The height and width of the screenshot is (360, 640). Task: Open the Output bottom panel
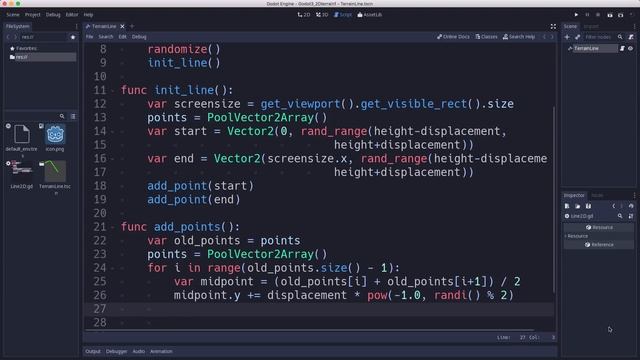click(x=93, y=351)
